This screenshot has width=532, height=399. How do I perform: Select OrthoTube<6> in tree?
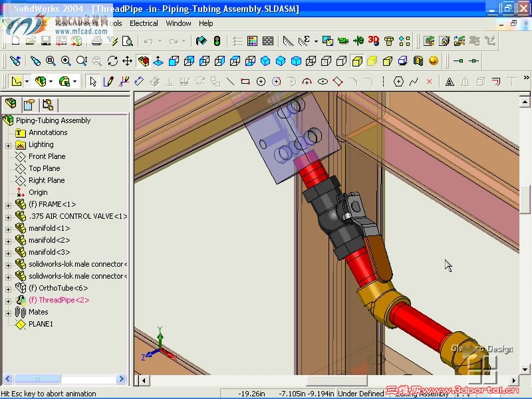pyautogui.click(x=58, y=288)
